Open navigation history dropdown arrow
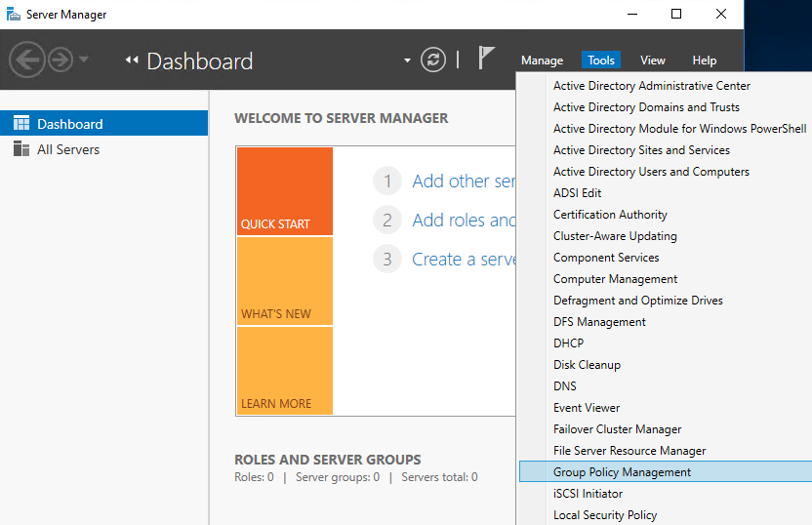The width and height of the screenshot is (812, 525). coord(84,60)
